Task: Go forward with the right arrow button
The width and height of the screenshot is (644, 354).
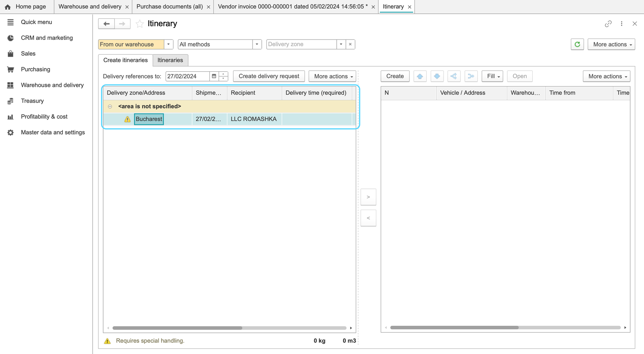Action: click(122, 24)
